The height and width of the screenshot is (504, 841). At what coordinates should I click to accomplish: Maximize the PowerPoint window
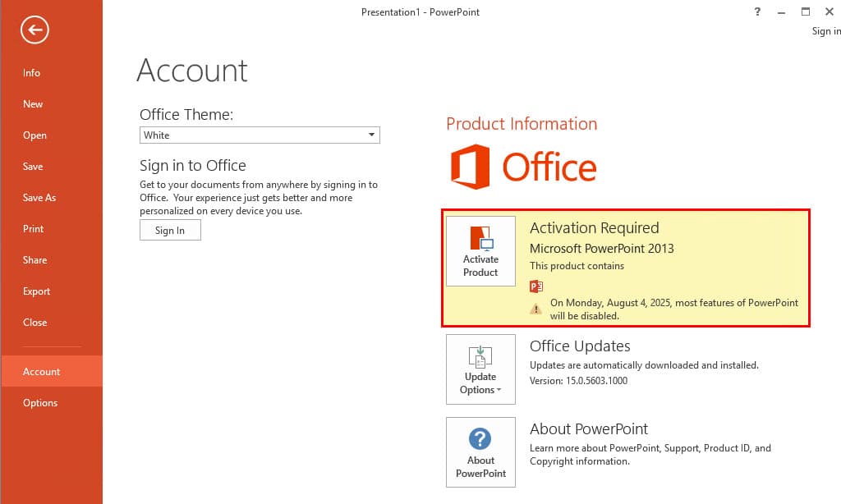tap(806, 11)
